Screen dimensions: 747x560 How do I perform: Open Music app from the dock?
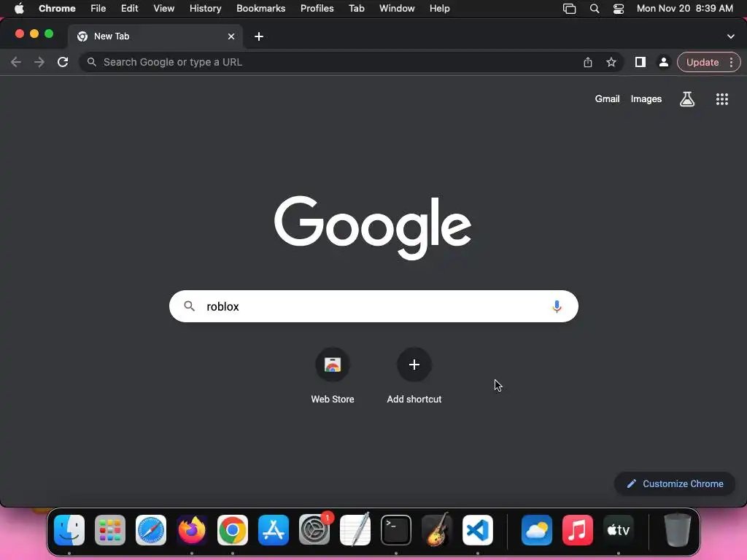[x=578, y=530]
